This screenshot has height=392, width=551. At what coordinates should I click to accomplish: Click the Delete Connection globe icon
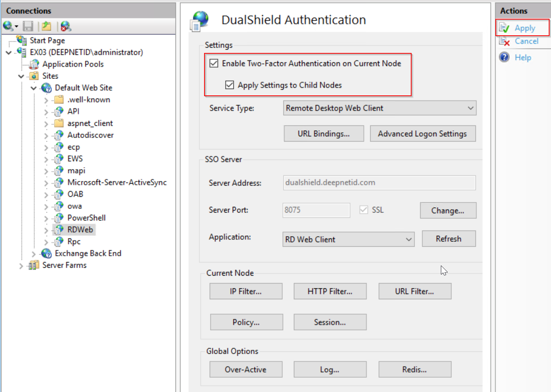[x=66, y=26]
